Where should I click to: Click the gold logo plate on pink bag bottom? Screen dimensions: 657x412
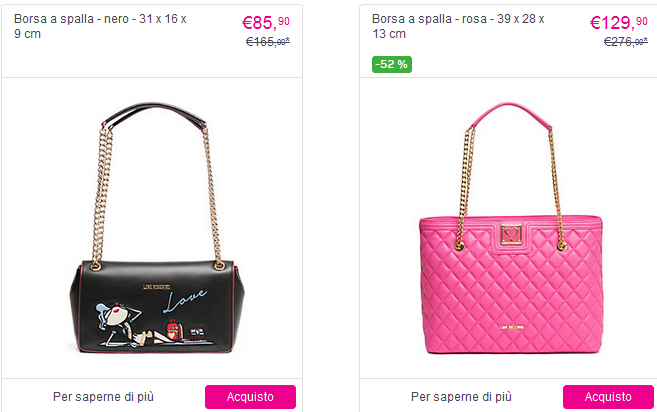pos(512,326)
